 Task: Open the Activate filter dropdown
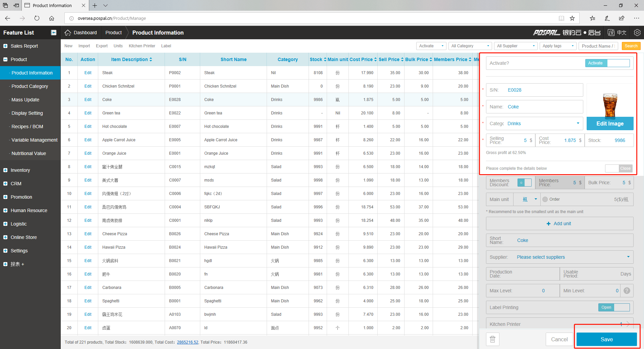431,46
